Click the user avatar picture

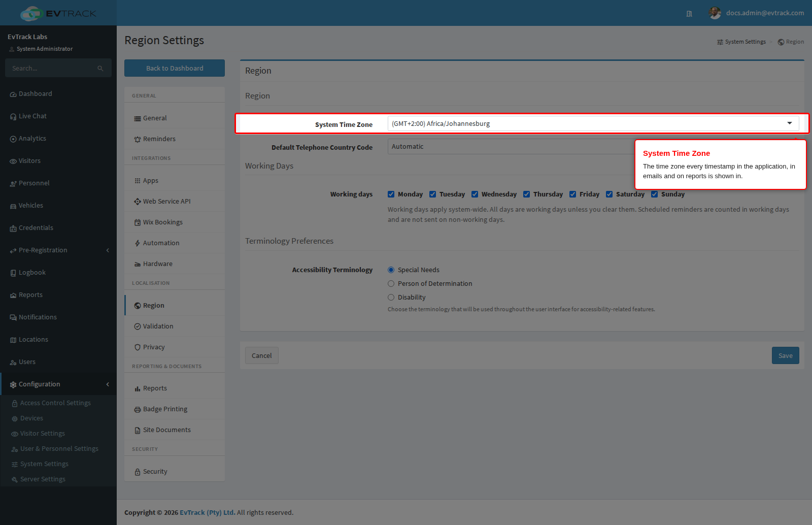click(x=715, y=13)
